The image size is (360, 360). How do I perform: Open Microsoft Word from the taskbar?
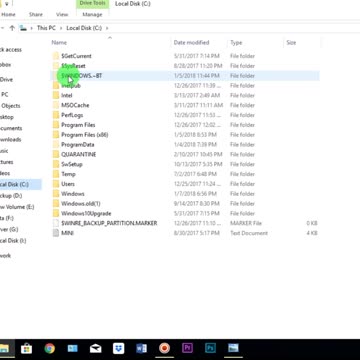click(x=142, y=348)
